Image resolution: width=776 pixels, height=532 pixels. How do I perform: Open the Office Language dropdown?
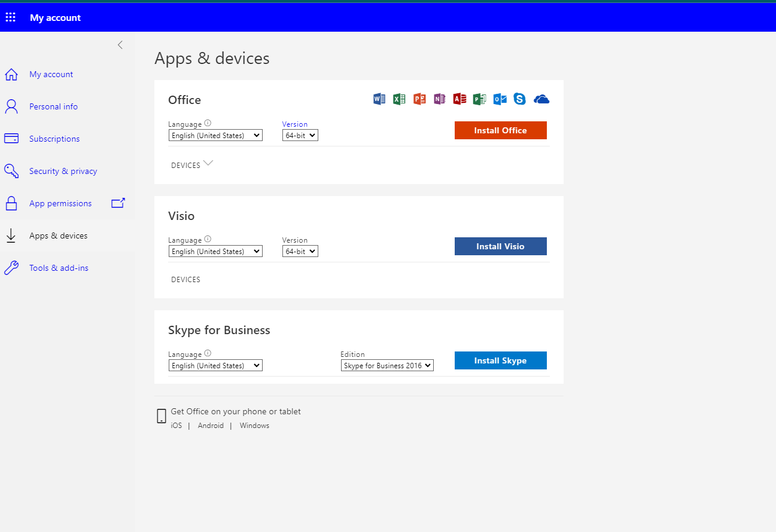215,136
